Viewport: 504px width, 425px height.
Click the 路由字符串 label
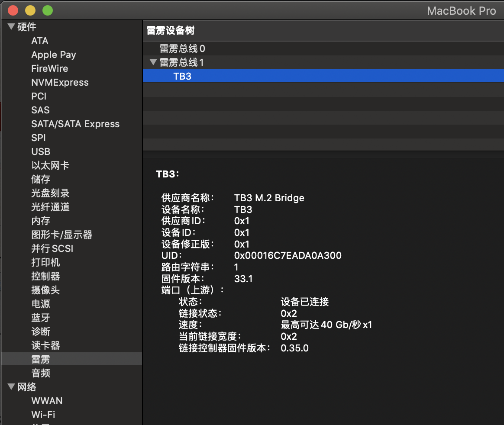point(188,267)
